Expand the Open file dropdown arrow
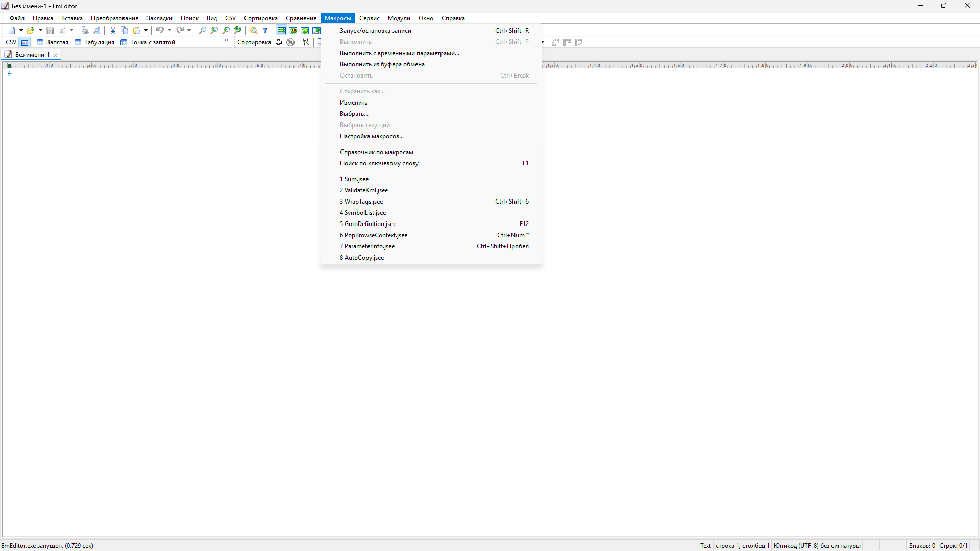Viewport: 980px width, 551px height. [x=40, y=31]
